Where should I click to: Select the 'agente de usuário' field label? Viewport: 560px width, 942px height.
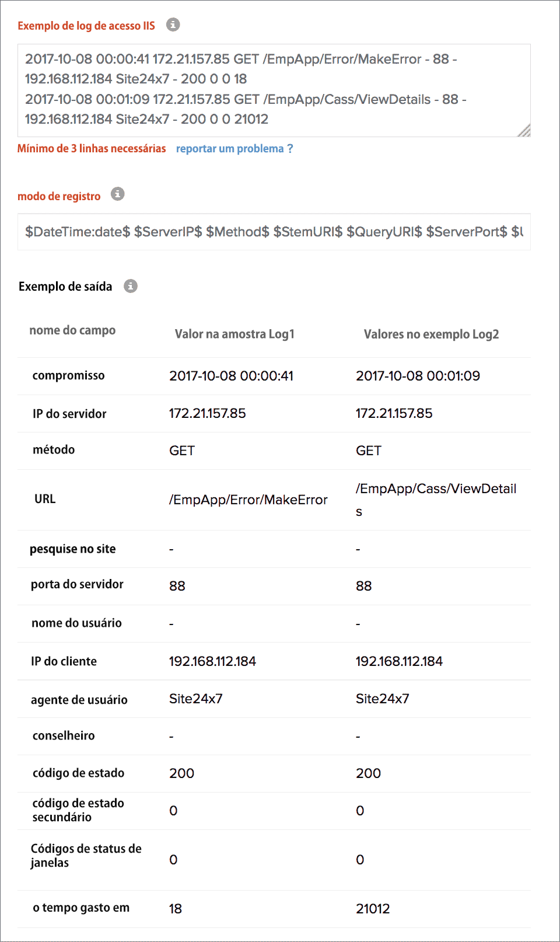click(x=79, y=700)
